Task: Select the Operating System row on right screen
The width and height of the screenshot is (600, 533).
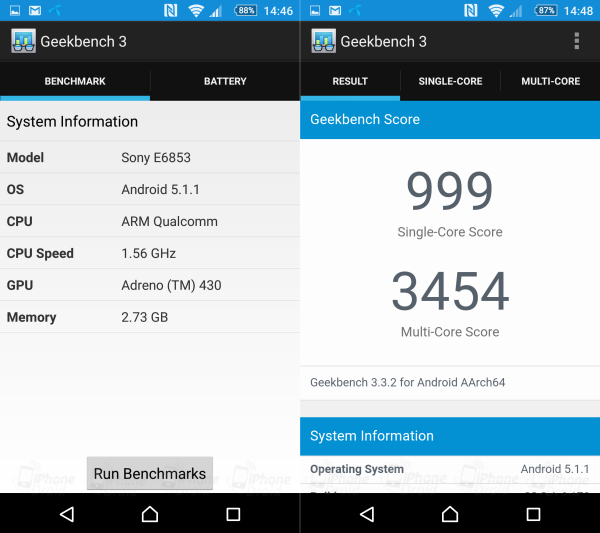Action: [x=450, y=469]
